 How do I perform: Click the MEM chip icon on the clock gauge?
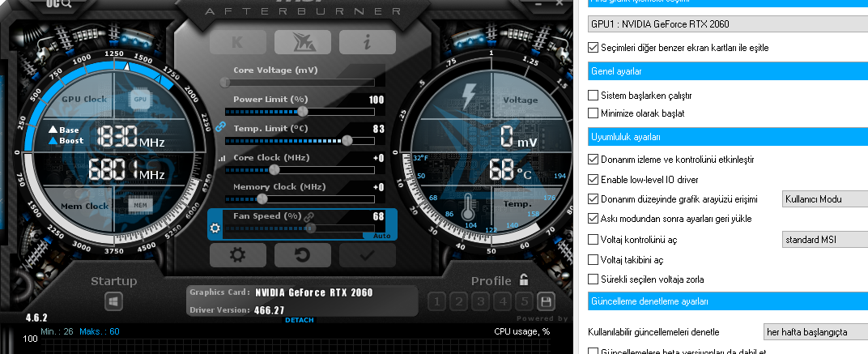(140, 206)
